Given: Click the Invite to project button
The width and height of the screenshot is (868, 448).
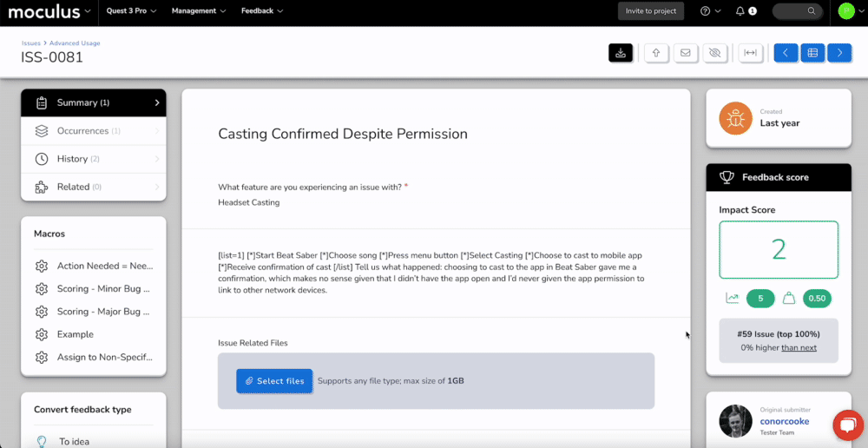Looking at the screenshot, I should 651,11.
